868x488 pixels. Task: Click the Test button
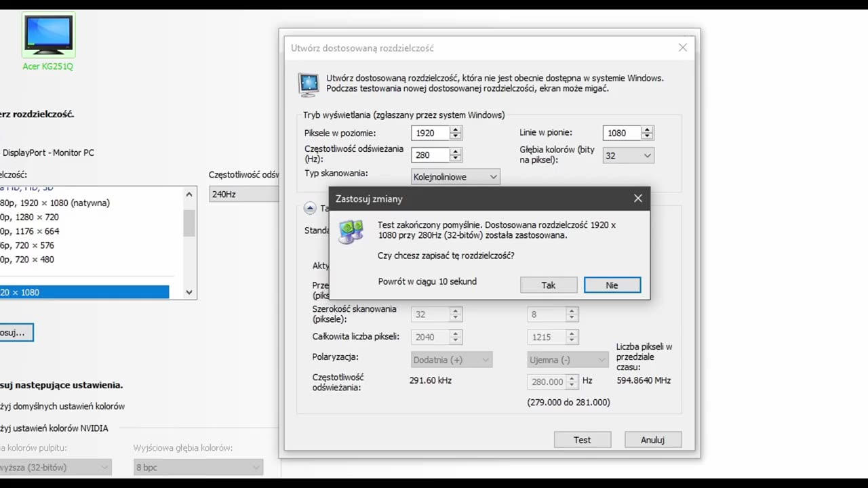point(583,440)
